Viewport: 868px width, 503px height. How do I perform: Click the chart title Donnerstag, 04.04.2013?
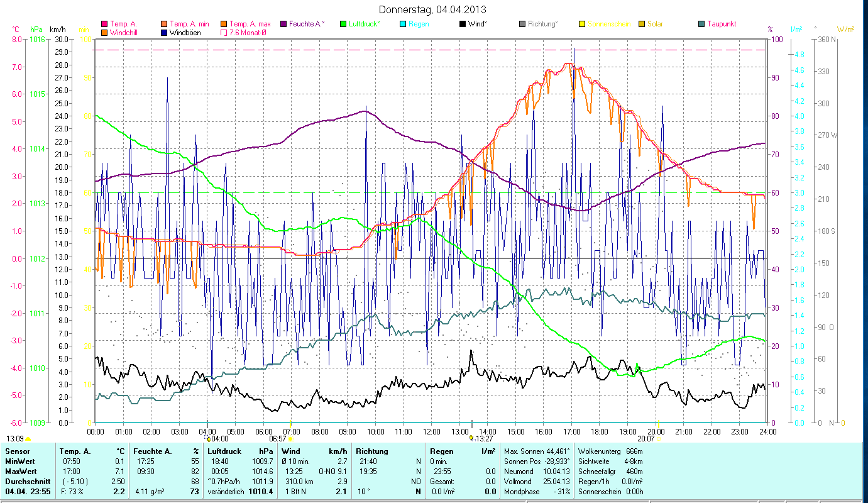(433, 9)
